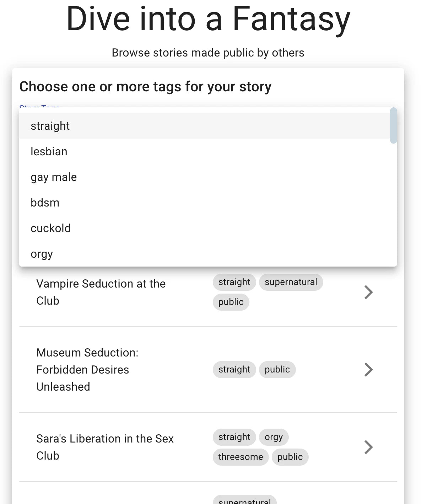The image size is (427, 504).
Task: Choose lesbian from the tag list
Action: click(x=49, y=151)
